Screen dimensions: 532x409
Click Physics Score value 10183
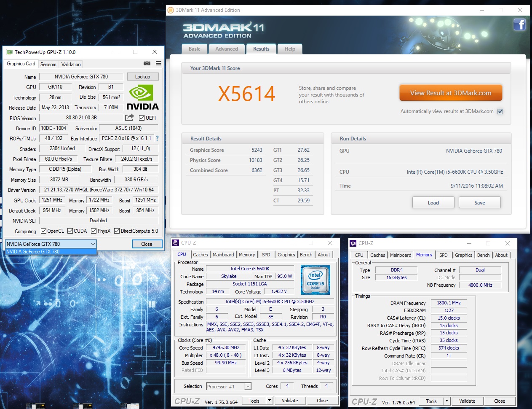point(256,160)
